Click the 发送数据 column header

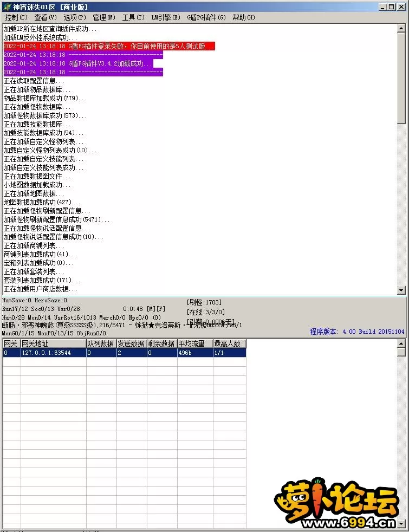[x=132, y=343]
